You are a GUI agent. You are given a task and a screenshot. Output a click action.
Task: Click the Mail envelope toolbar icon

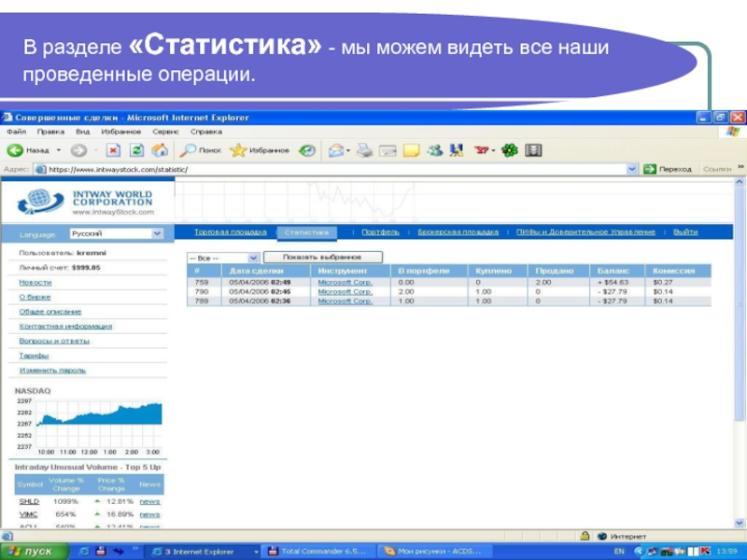point(335,150)
